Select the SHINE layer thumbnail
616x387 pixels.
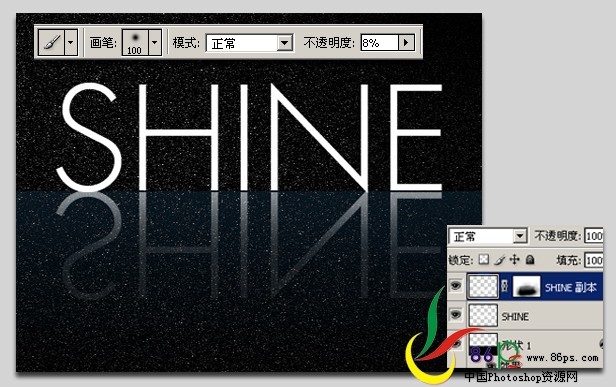click(x=483, y=315)
